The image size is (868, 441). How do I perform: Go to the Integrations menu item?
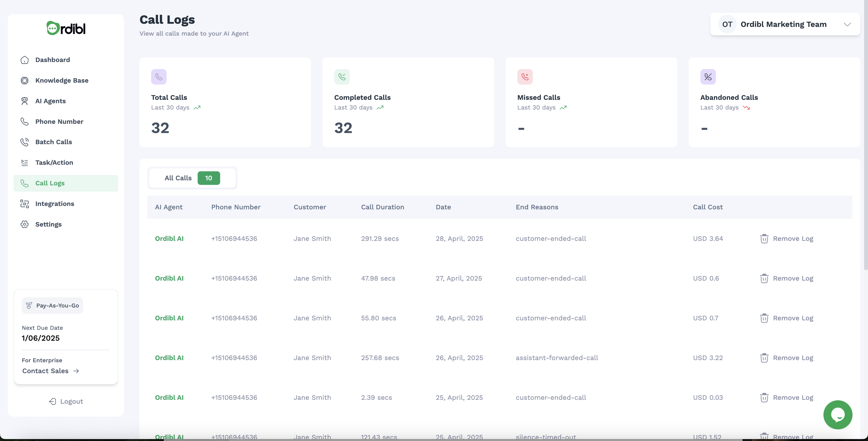tap(54, 204)
